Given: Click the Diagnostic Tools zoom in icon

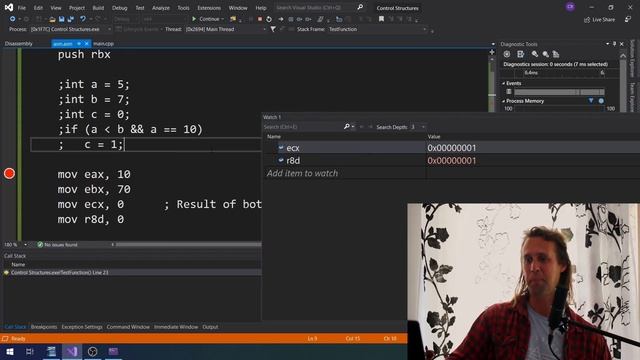Looking at the screenshot, I should pos(535,54).
